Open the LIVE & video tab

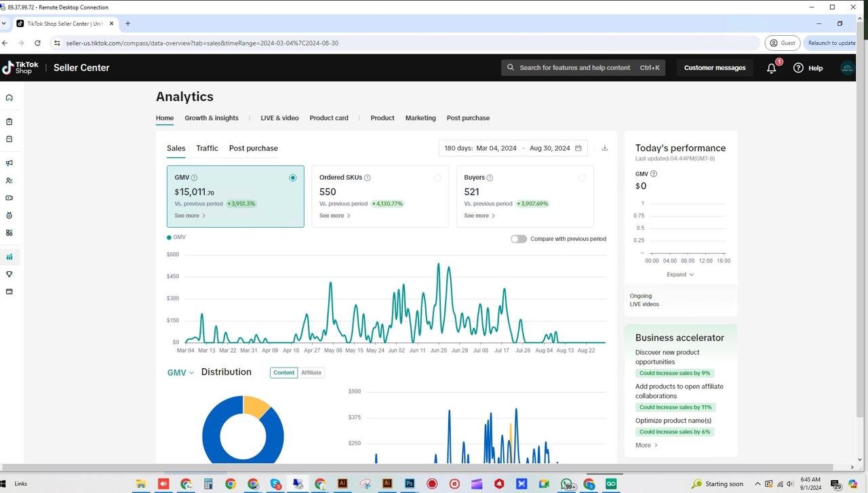(x=279, y=118)
